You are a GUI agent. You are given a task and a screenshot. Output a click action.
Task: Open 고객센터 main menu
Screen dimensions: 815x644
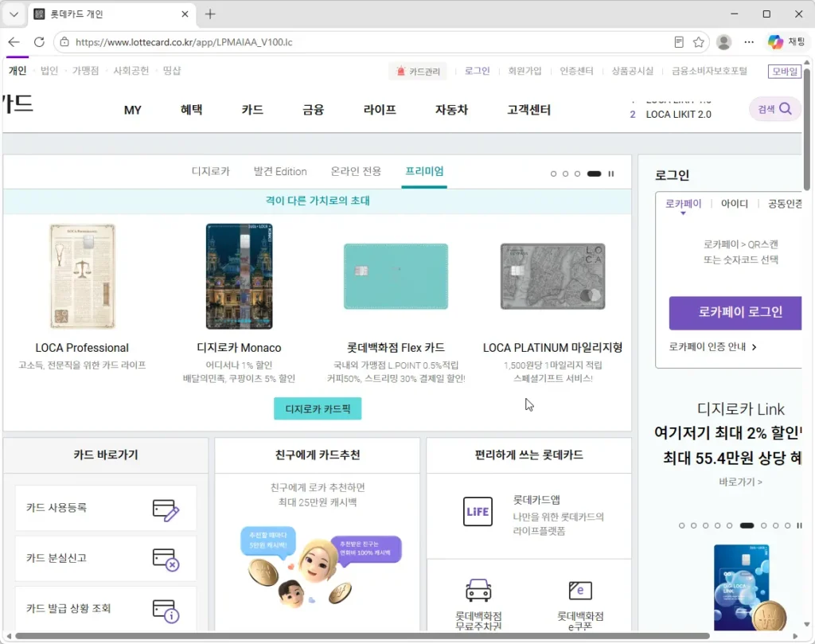point(528,110)
